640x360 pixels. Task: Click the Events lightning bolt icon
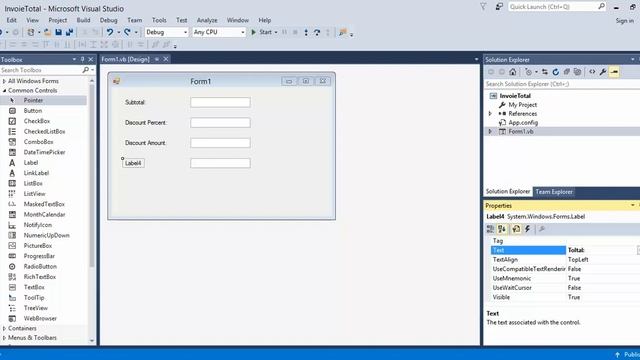pyautogui.click(x=527, y=229)
